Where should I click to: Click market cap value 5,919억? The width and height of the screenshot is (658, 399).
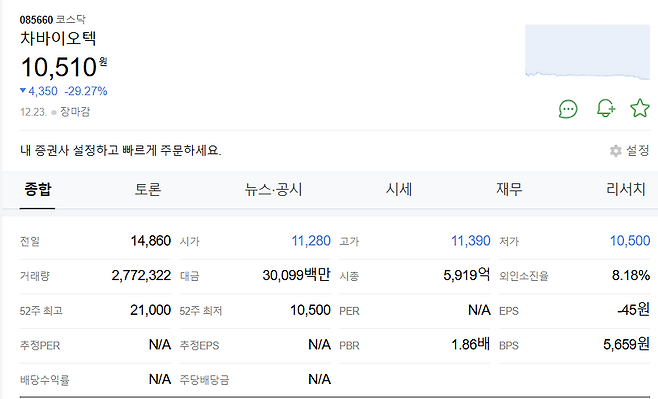click(467, 275)
